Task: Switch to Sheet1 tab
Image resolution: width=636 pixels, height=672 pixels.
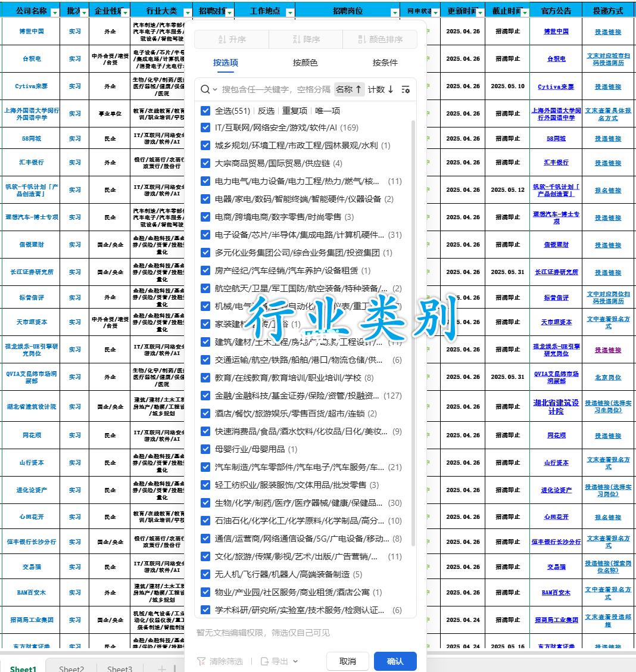Action: [23, 668]
